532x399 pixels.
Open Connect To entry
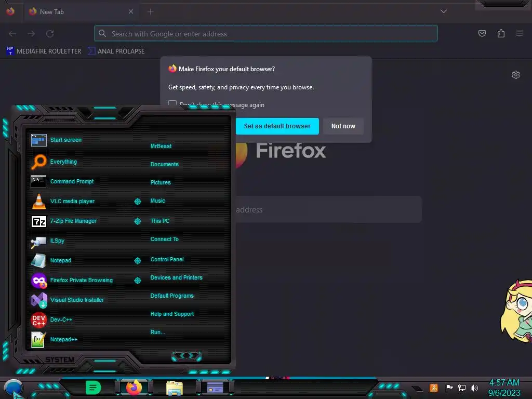coord(165,239)
